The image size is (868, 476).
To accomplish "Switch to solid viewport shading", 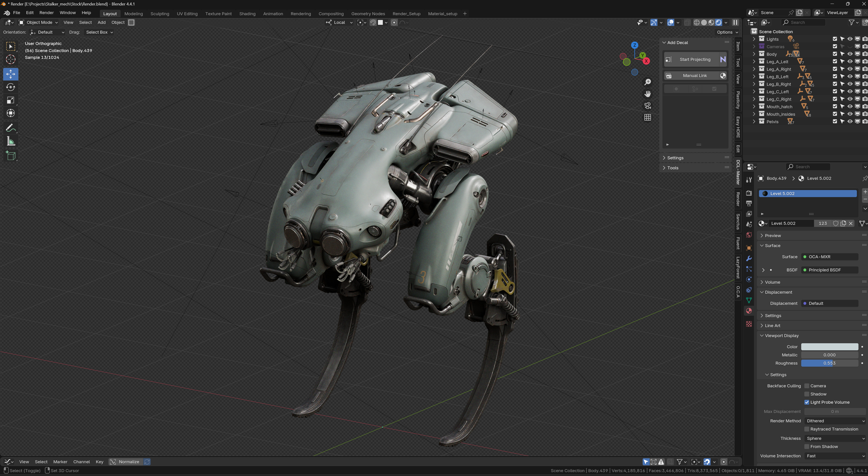I will click(x=704, y=23).
